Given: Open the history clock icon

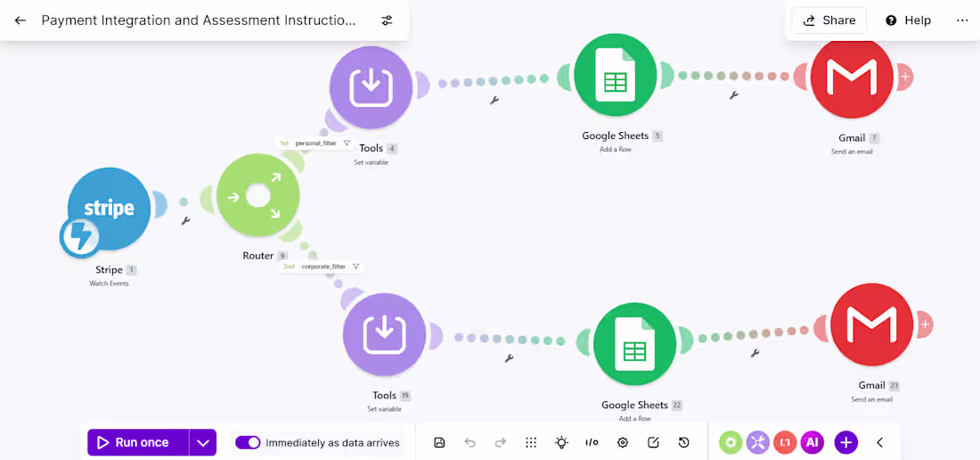Looking at the screenshot, I should point(683,442).
